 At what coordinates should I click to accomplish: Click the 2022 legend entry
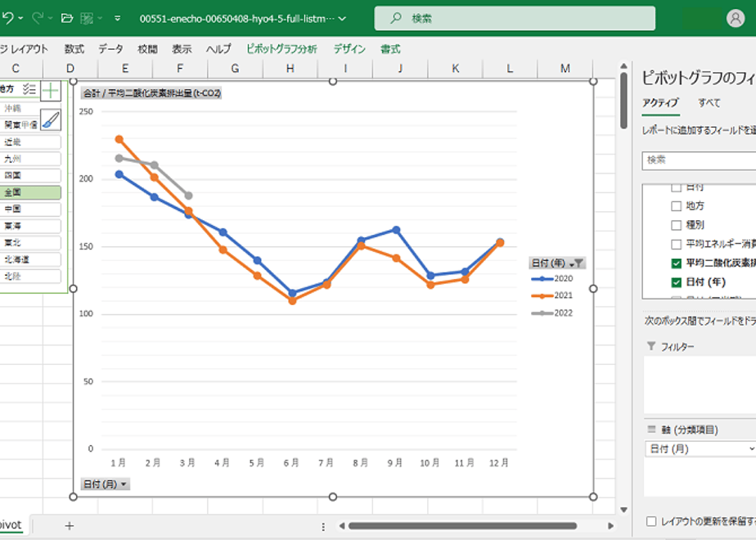551,313
